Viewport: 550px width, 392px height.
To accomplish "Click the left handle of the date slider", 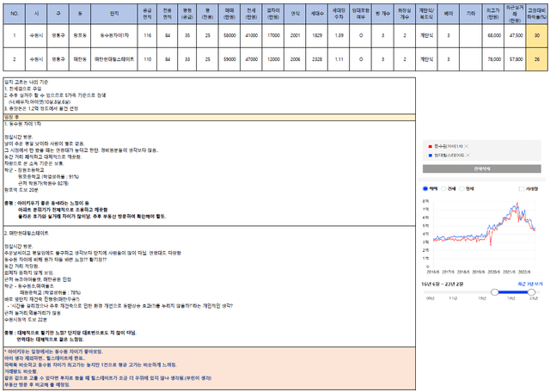I will pos(495,292).
